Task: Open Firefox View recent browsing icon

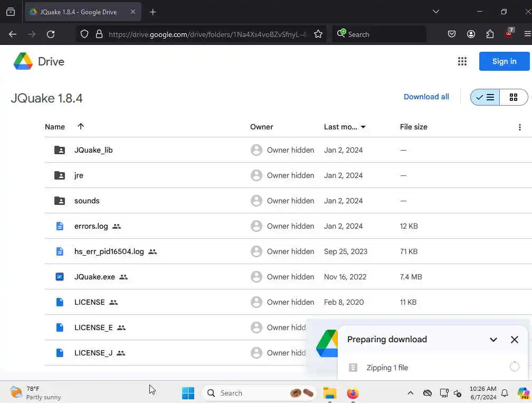Action: point(11,12)
